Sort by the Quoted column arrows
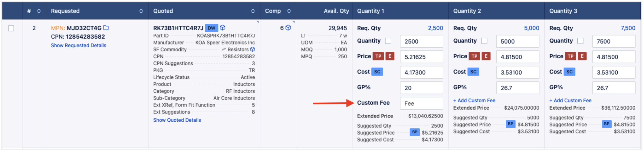The image size is (644, 153). pos(253,11)
